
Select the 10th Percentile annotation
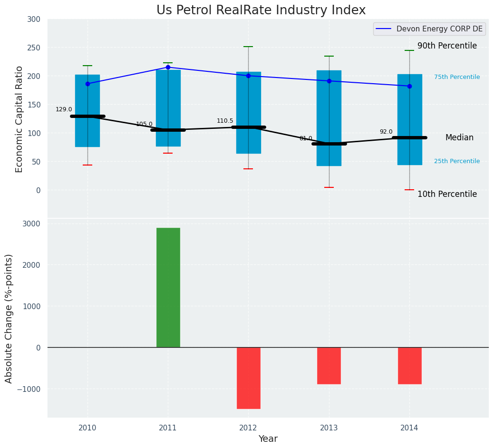click(x=447, y=194)
